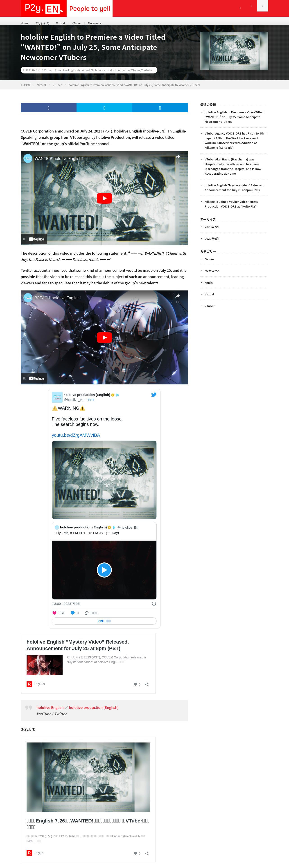The height and width of the screenshot is (868, 289).
Task: Click Virtual in breadcrumb trail
Action: point(41,85)
